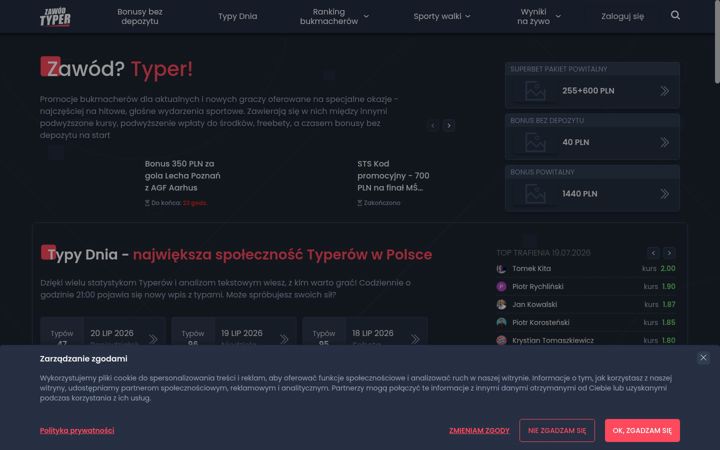
Task: Click kurs 1.90 value
Action: [x=669, y=287]
